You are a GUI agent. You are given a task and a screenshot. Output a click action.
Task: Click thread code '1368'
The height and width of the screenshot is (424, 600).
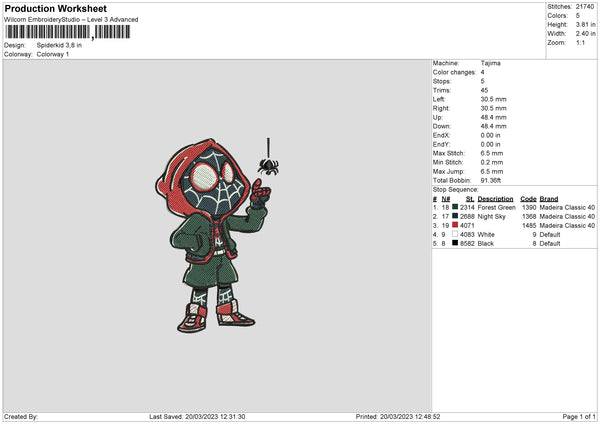point(529,217)
